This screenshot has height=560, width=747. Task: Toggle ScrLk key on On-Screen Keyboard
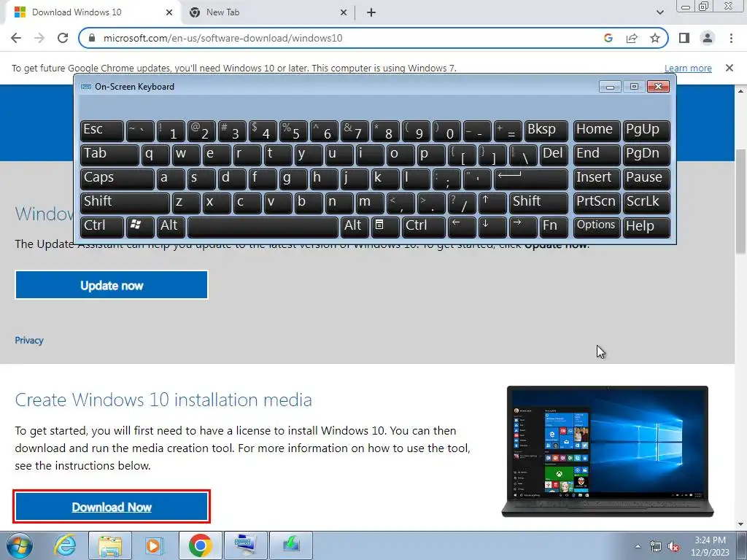click(x=646, y=203)
